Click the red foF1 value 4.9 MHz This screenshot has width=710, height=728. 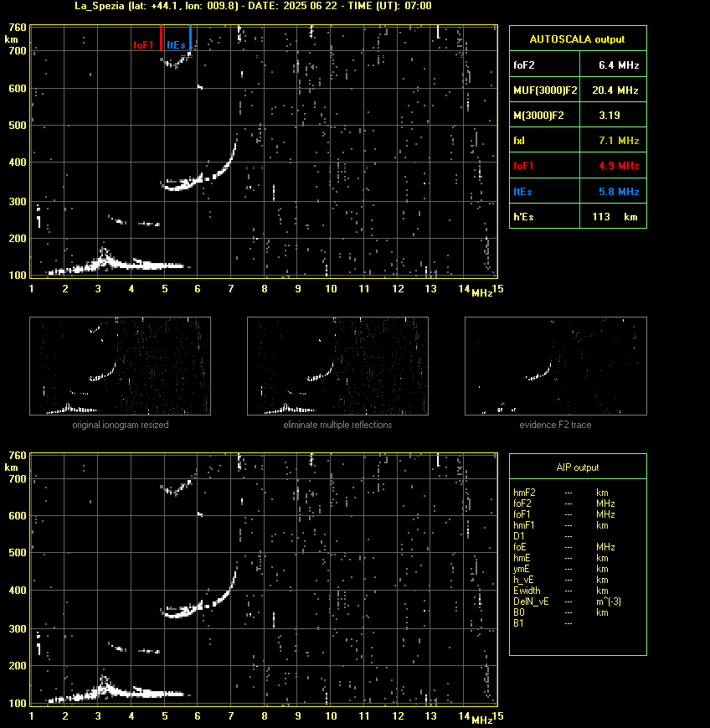[619, 166]
